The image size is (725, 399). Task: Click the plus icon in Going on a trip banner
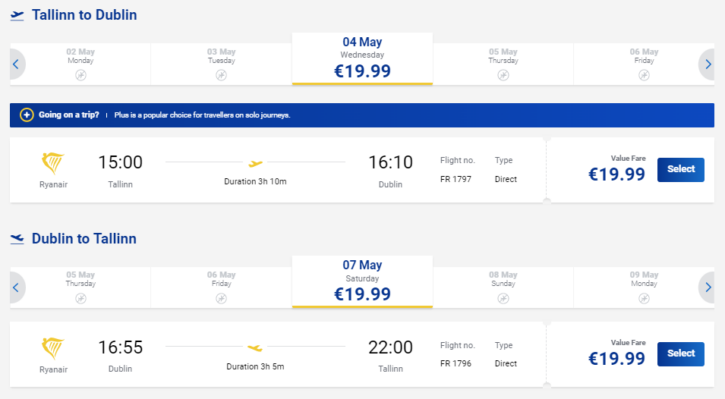point(27,115)
